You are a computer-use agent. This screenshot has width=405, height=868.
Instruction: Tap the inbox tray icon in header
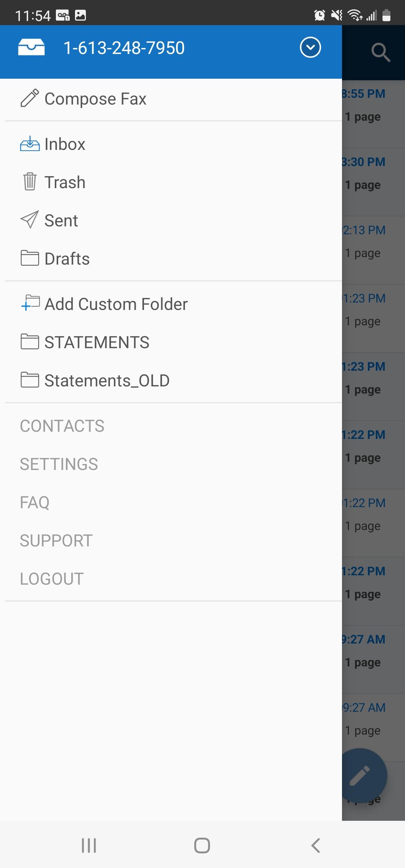[31, 48]
